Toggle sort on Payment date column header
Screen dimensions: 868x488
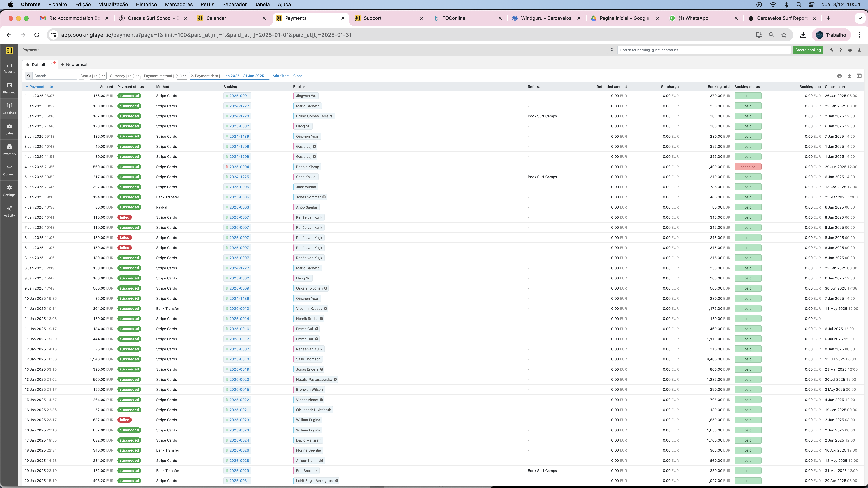[41, 87]
